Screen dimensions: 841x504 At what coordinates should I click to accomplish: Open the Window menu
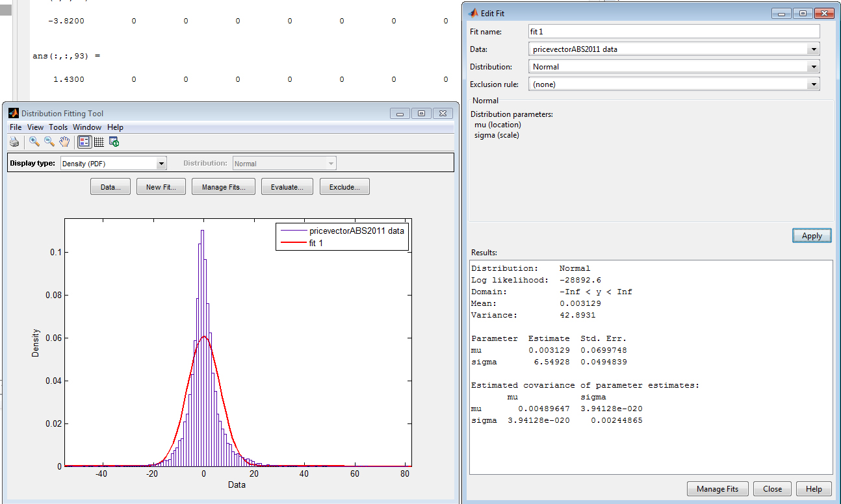(87, 127)
